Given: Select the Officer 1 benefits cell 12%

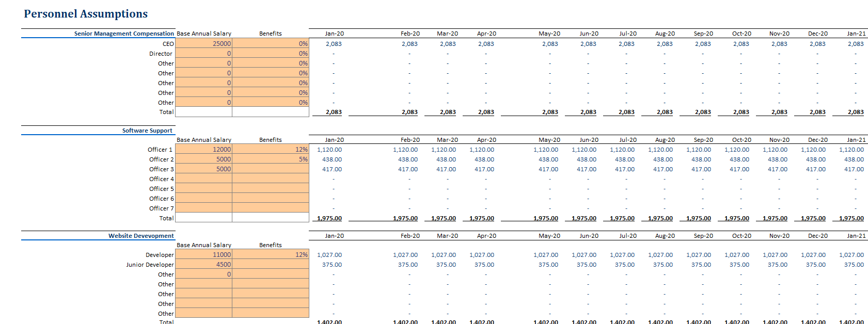Looking at the screenshot, I should tap(271, 150).
